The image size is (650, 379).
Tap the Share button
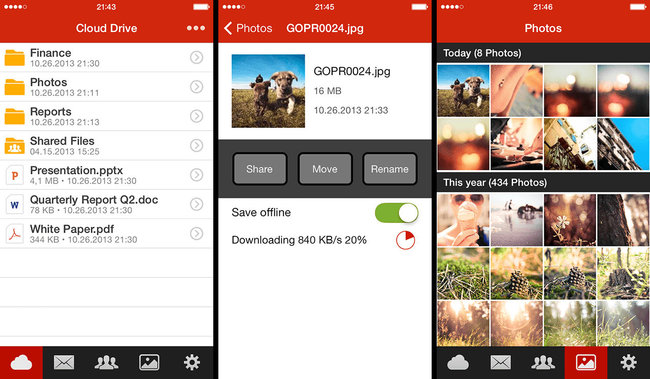point(260,169)
